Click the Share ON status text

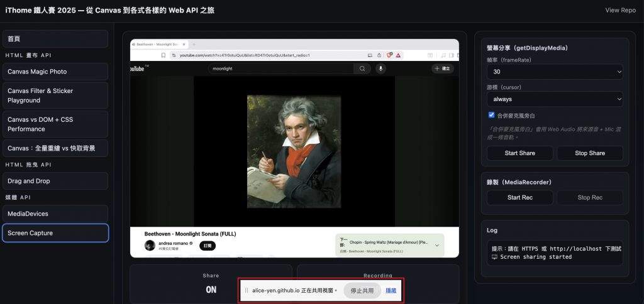211,290
